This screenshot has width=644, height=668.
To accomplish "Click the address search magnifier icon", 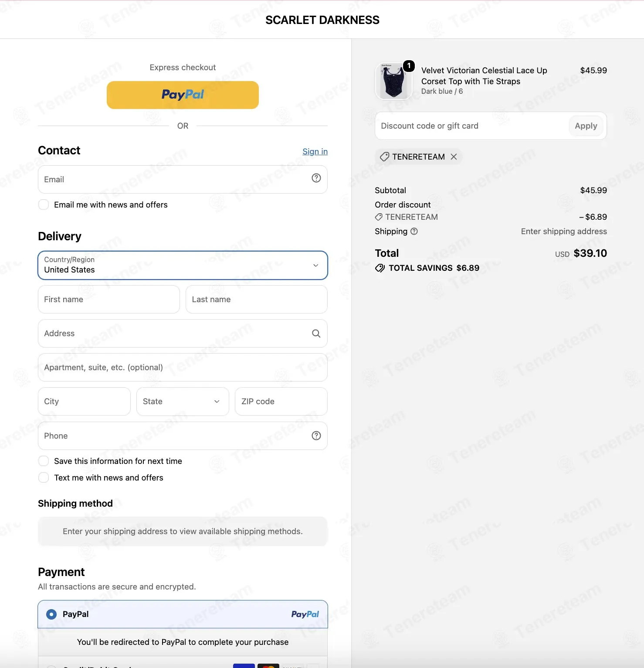I will point(316,334).
